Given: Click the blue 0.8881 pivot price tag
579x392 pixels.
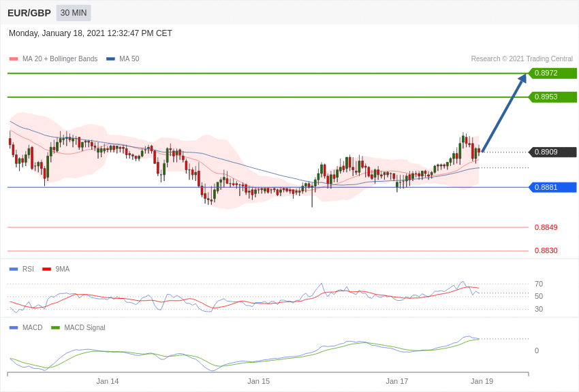Looking at the screenshot, I should point(552,187).
